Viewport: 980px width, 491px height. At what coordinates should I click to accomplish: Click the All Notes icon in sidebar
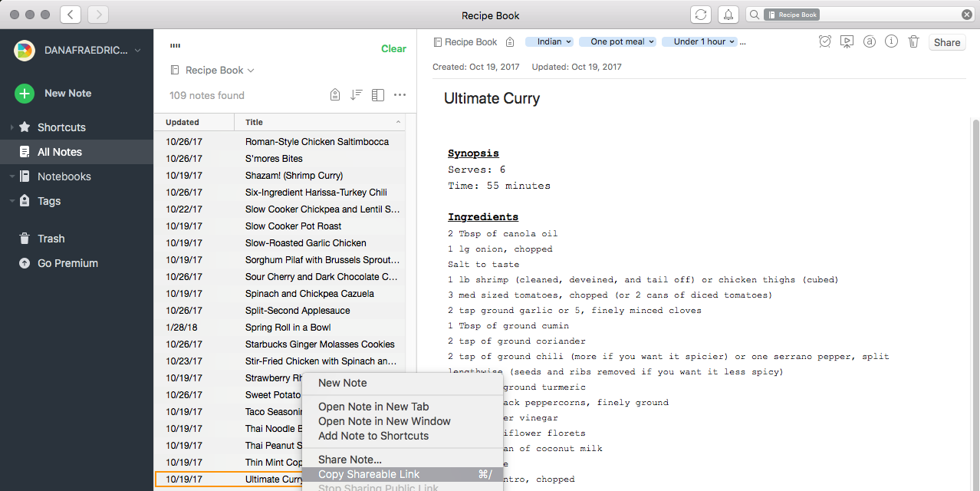point(25,152)
